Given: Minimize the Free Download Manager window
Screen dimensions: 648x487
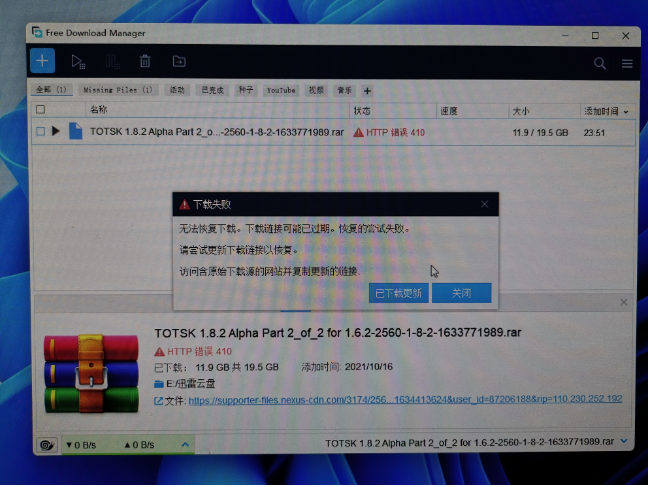Looking at the screenshot, I should coord(565,36).
